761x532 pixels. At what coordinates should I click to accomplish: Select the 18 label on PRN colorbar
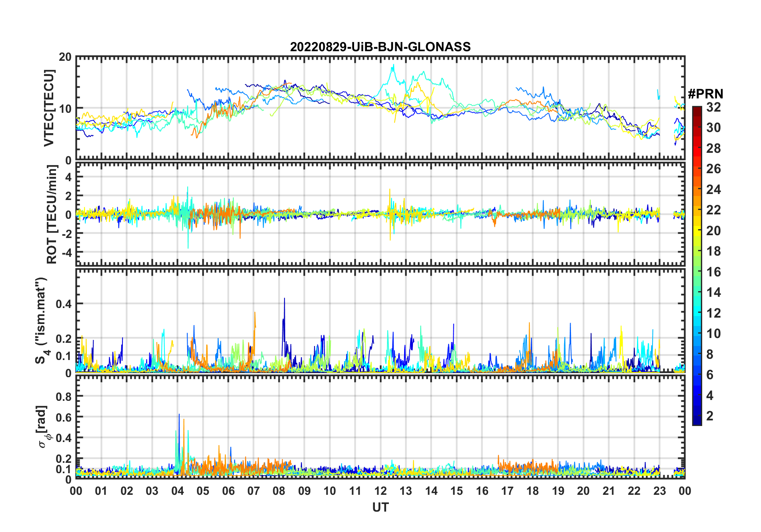coord(713,251)
